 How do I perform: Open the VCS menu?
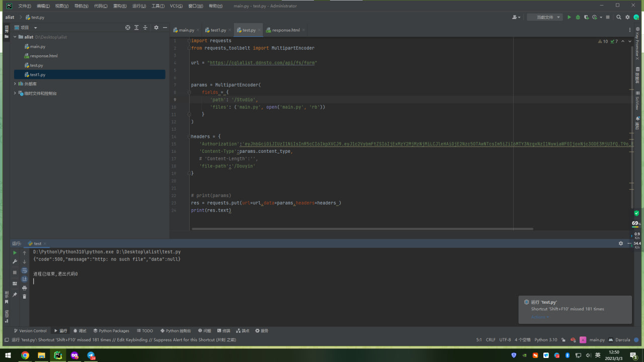[x=176, y=6]
